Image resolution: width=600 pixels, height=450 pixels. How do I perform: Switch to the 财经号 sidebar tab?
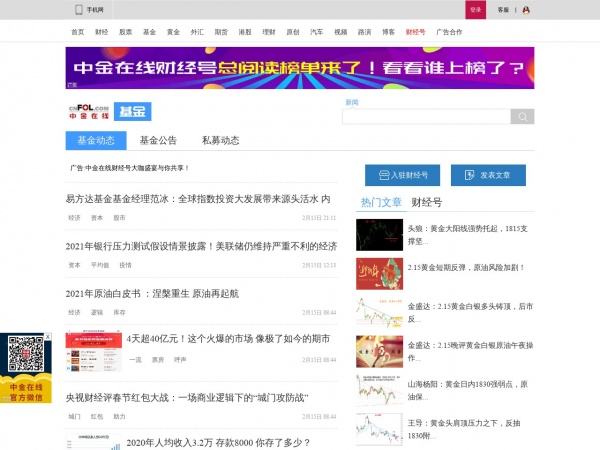[x=427, y=202]
